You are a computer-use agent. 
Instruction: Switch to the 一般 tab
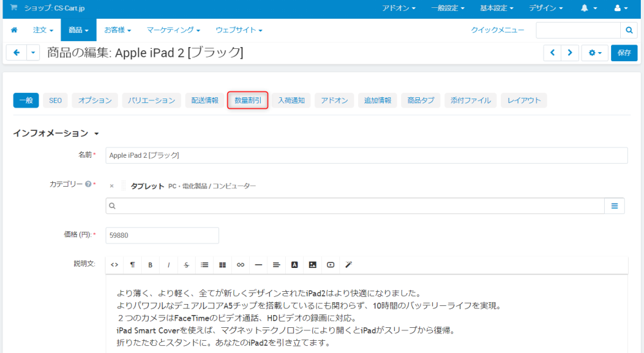tap(26, 100)
